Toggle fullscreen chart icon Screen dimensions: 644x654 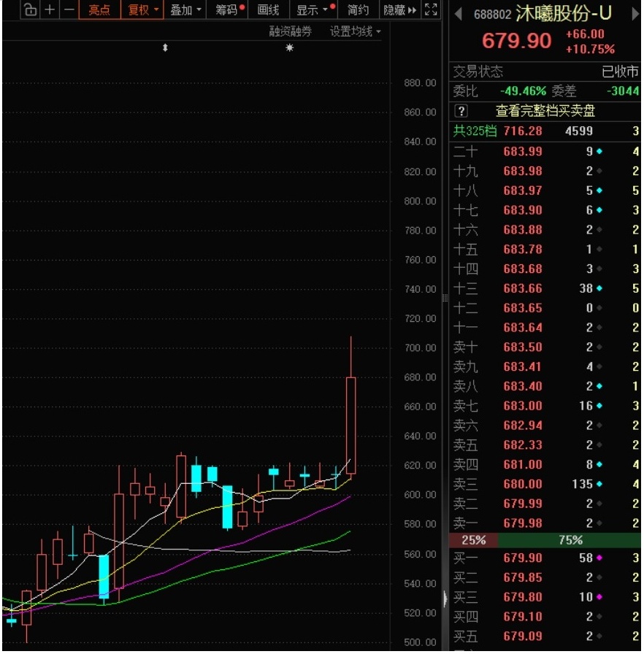(431, 9)
